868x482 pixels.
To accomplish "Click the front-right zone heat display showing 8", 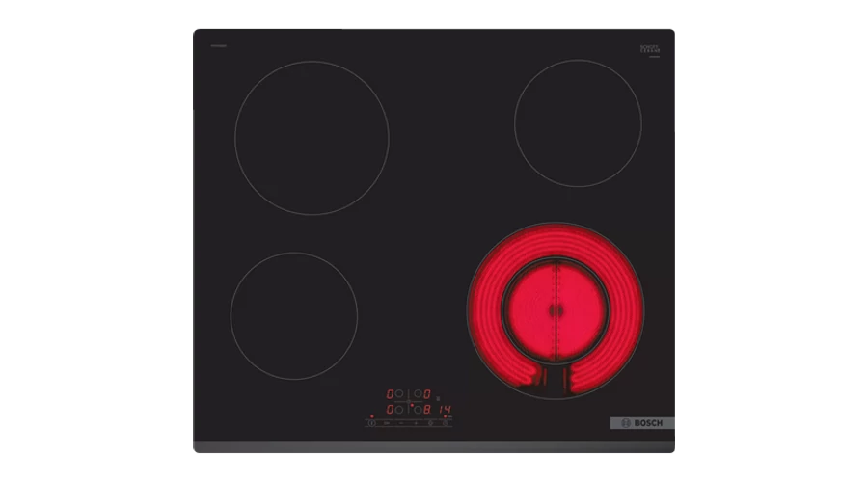I will pyautogui.click(x=427, y=410).
